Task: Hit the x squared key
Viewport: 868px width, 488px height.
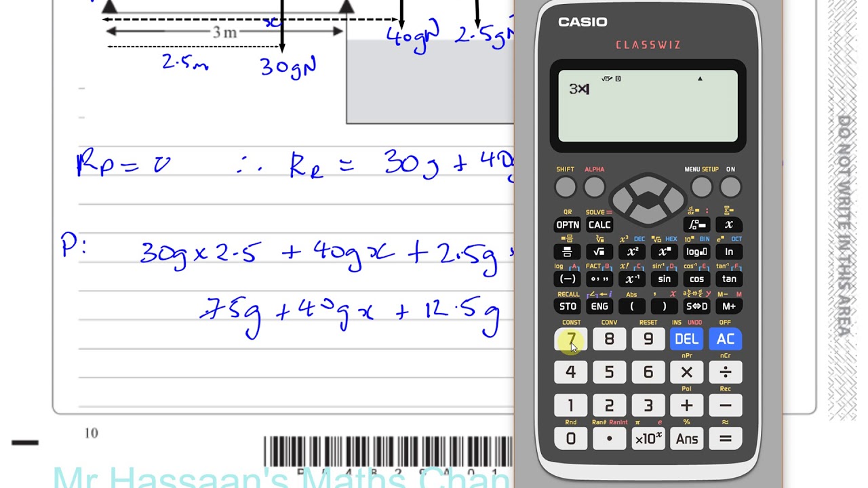Action: point(632,251)
